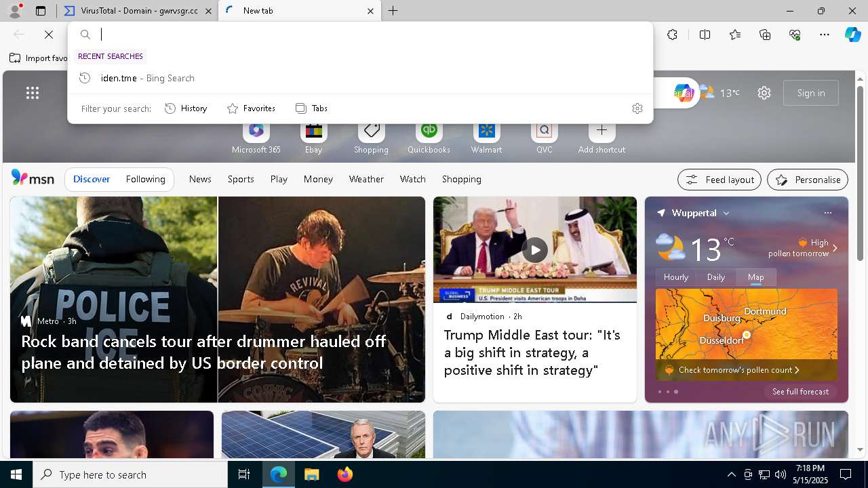The height and width of the screenshot is (488, 868).
Task: Open the High pollen tomorrow alert
Action: point(803,247)
